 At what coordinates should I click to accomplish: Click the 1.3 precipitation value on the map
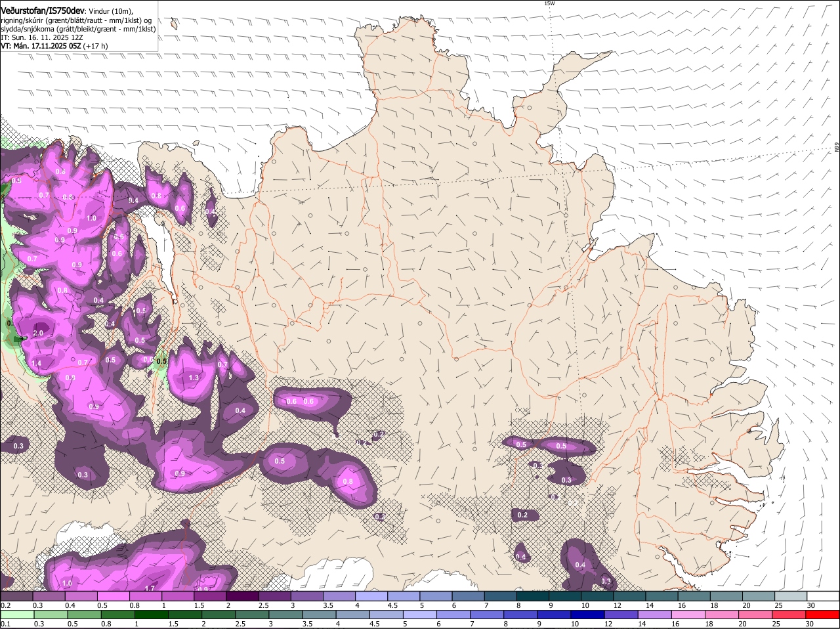[194, 378]
